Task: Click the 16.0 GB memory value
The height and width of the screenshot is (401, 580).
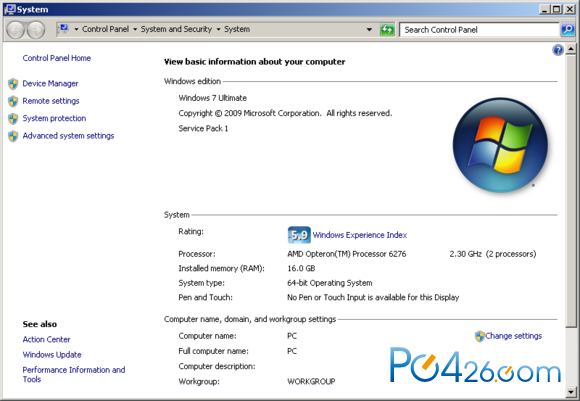Action: (301, 269)
